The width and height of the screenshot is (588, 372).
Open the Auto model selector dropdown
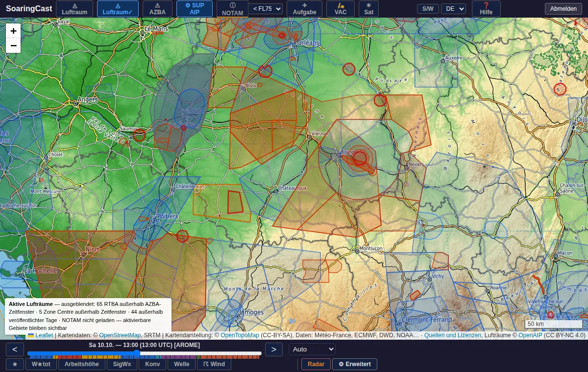(x=312, y=349)
